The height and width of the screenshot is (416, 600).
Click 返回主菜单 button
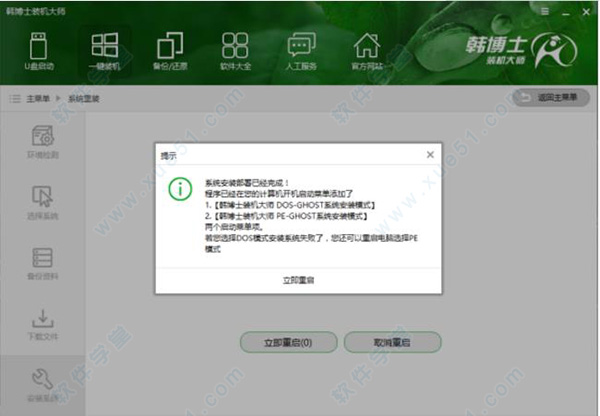[551, 98]
